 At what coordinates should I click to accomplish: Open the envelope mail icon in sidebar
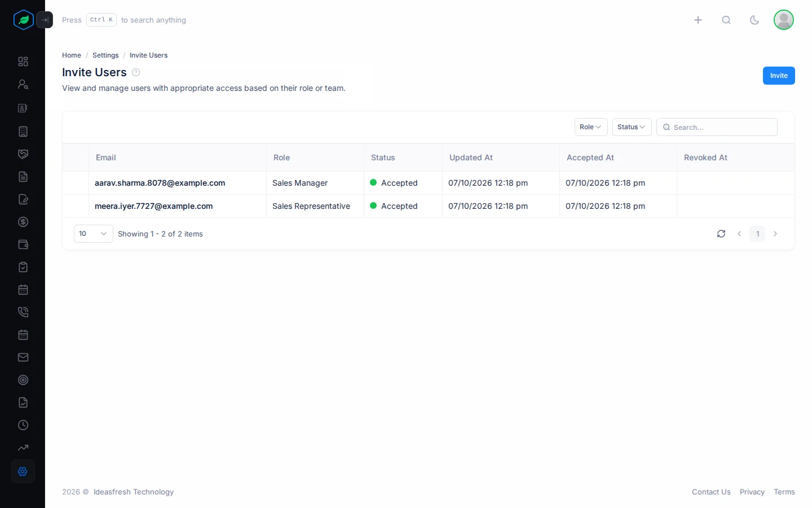coord(23,357)
